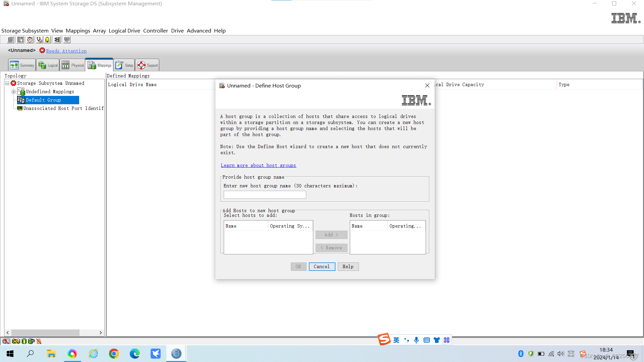Expand the Undefined Mappings tree node
Viewport: 644px width, 362px height.
click(x=13, y=92)
